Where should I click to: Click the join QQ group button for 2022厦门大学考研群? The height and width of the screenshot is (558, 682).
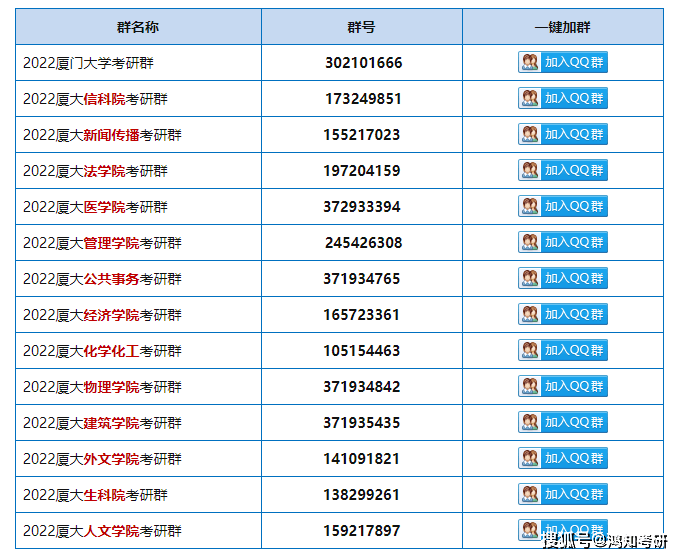pos(562,62)
